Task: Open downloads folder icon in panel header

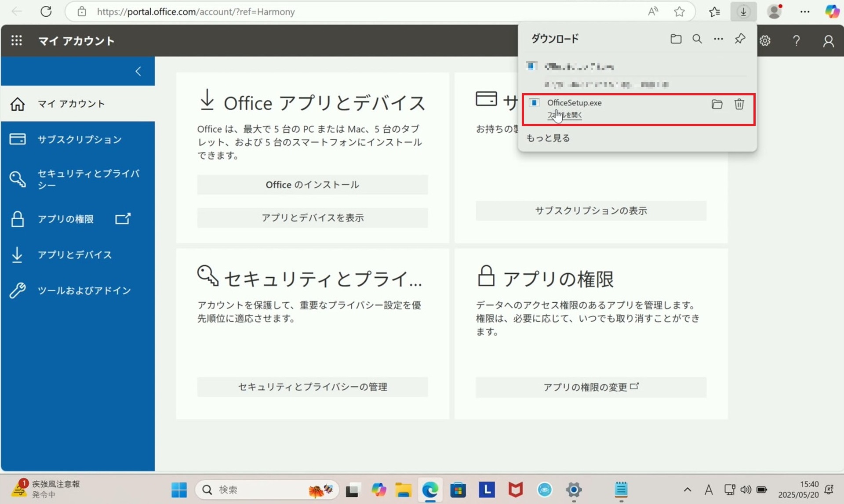Action: 676,39
